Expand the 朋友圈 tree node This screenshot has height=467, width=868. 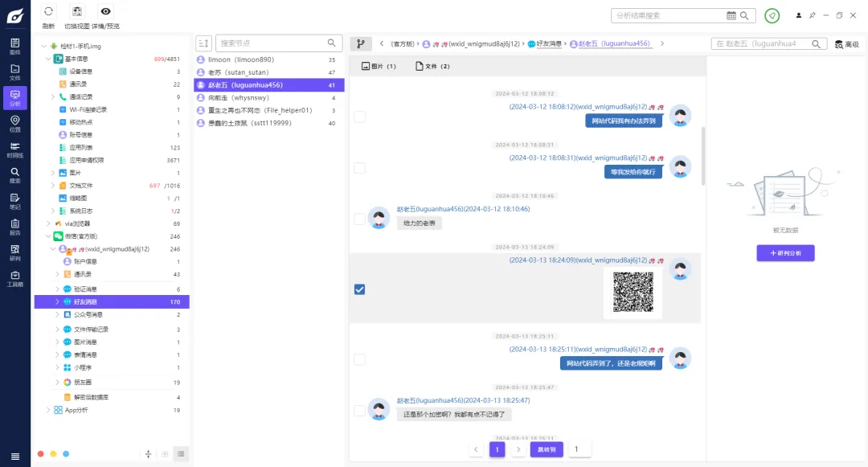(x=57, y=383)
